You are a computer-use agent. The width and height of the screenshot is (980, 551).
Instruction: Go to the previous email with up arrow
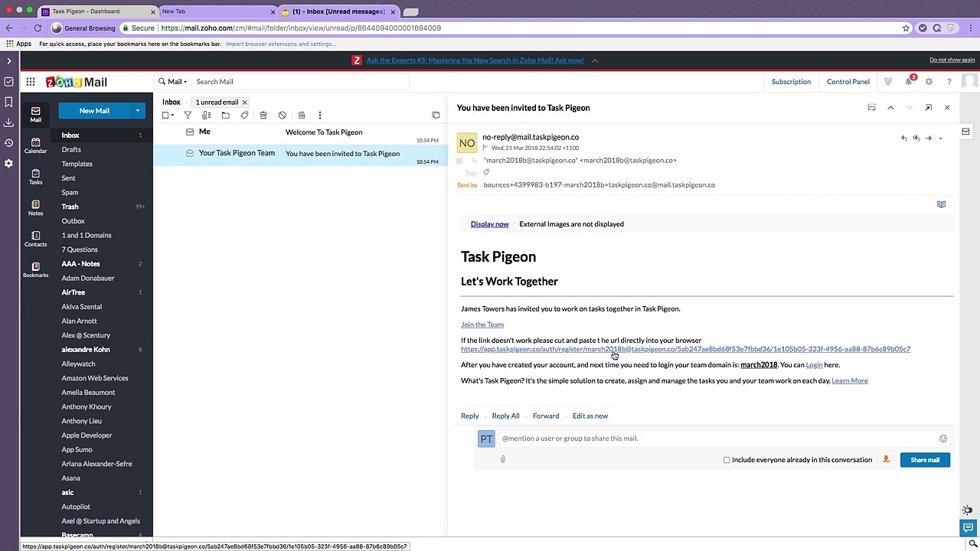coord(890,108)
